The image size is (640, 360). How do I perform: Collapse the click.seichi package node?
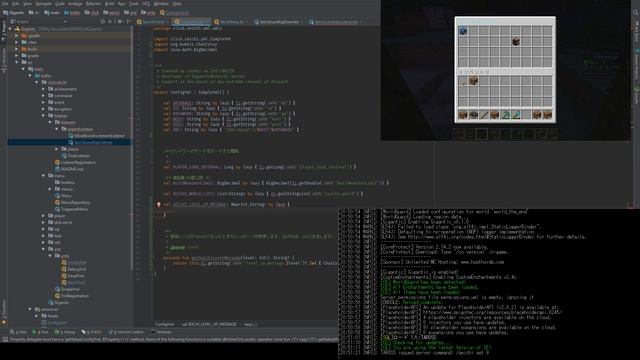(x=37, y=82)
